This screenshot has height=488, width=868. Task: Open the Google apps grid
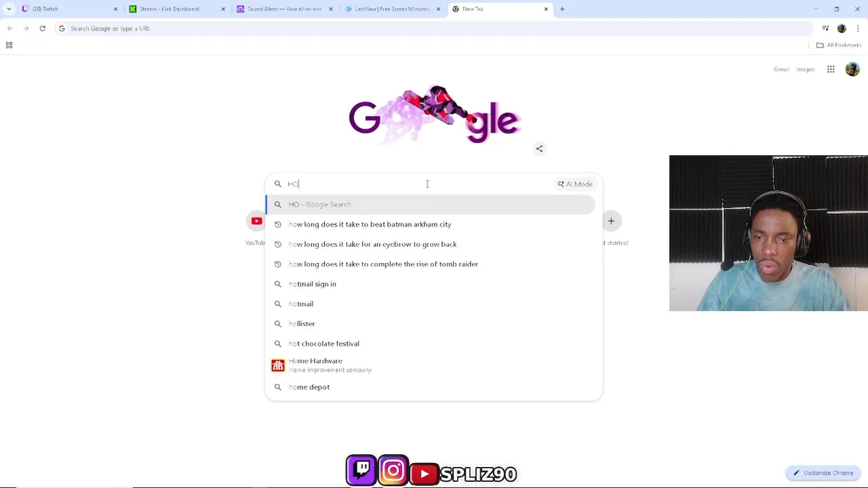[x=831, y=69]
